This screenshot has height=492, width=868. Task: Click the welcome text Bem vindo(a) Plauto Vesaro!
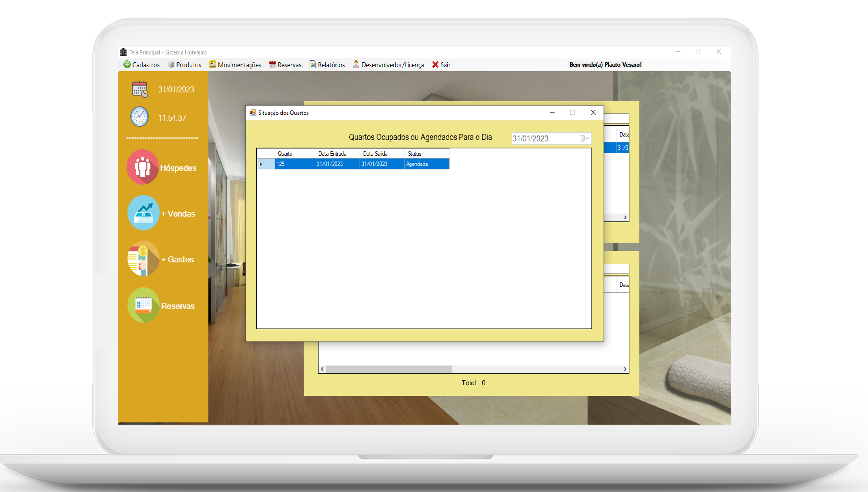[605, 64]
